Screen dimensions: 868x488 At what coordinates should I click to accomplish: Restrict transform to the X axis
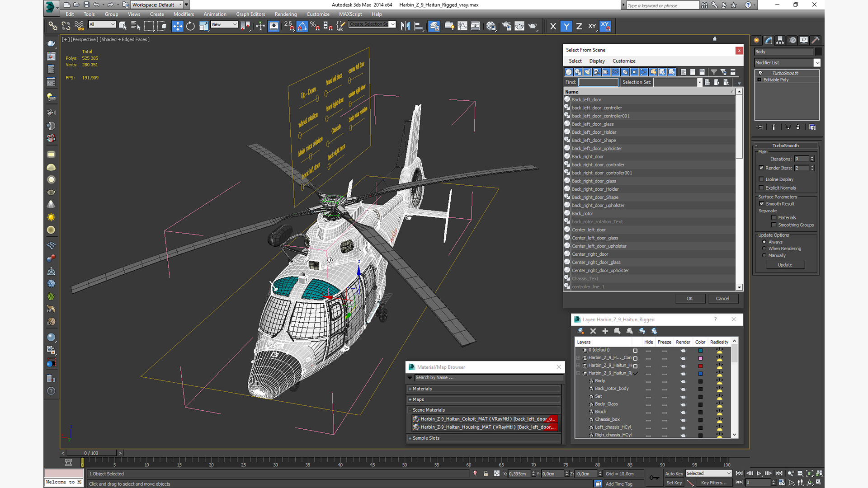(x=553, y=26)
